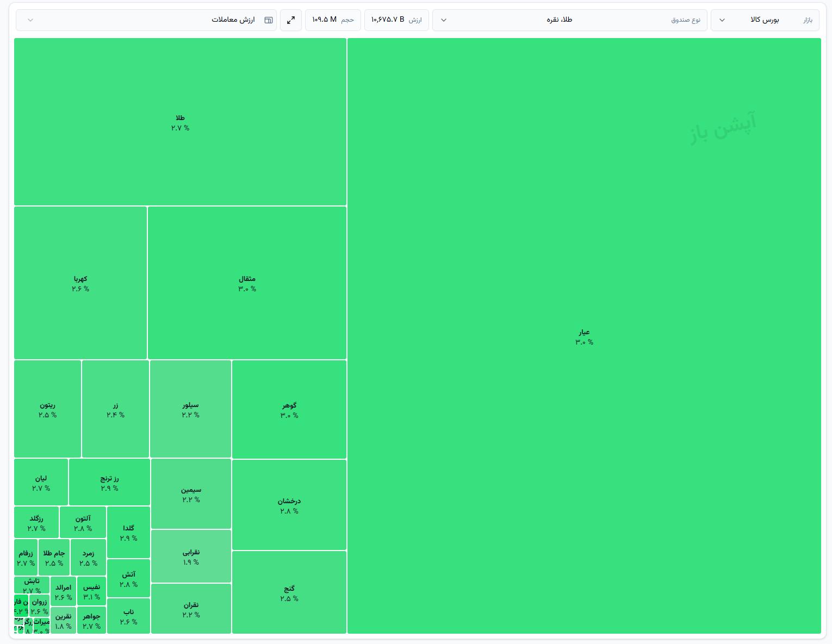This screenshot has width=832, height=644.
Task: Open the میراث tile
Action: tap(42, 626)
